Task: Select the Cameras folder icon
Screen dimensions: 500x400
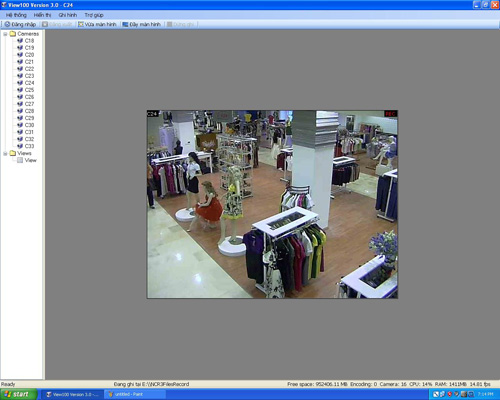Action: click(x=13, y=34)
